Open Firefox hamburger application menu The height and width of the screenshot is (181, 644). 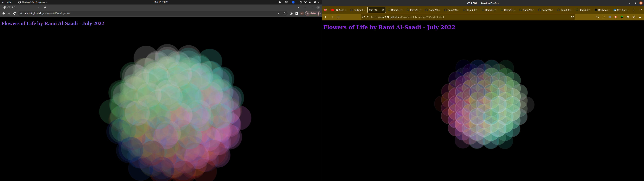(x=640, y=17)
